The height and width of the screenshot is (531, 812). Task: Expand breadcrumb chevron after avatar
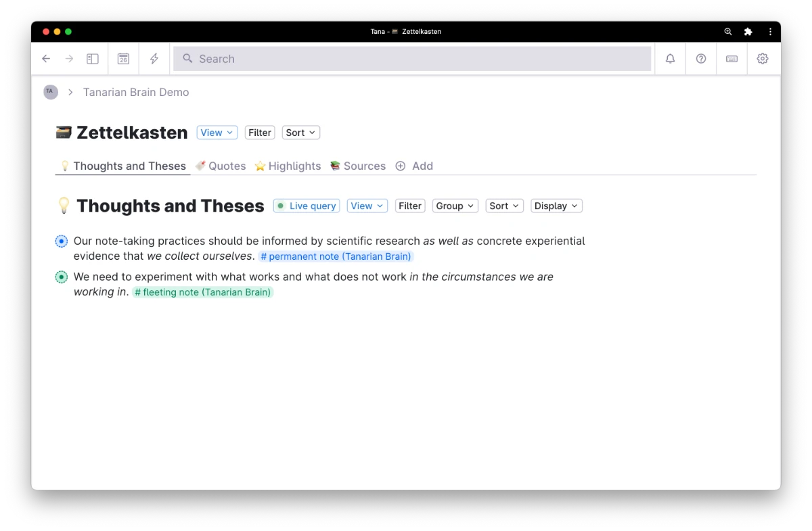click(x=70, y=92)
